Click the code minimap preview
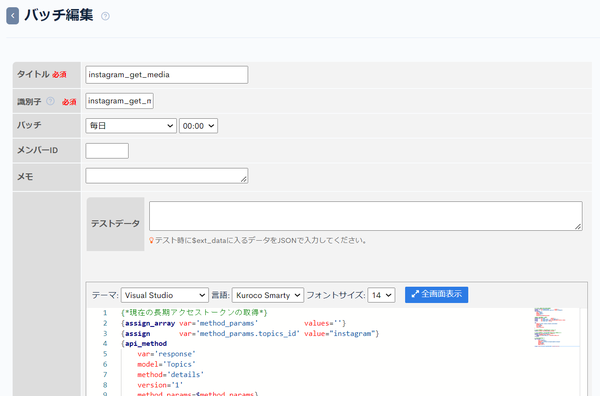Viewport: 600px width, 396px height. (557, 327)
